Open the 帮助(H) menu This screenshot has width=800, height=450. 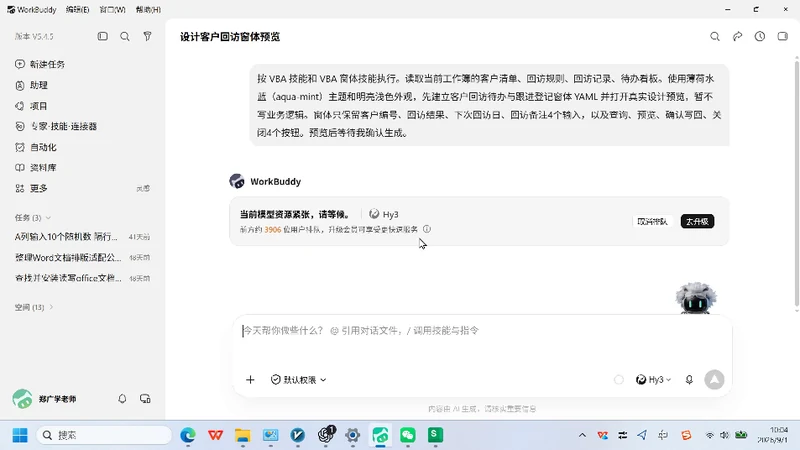click(148, 10)
